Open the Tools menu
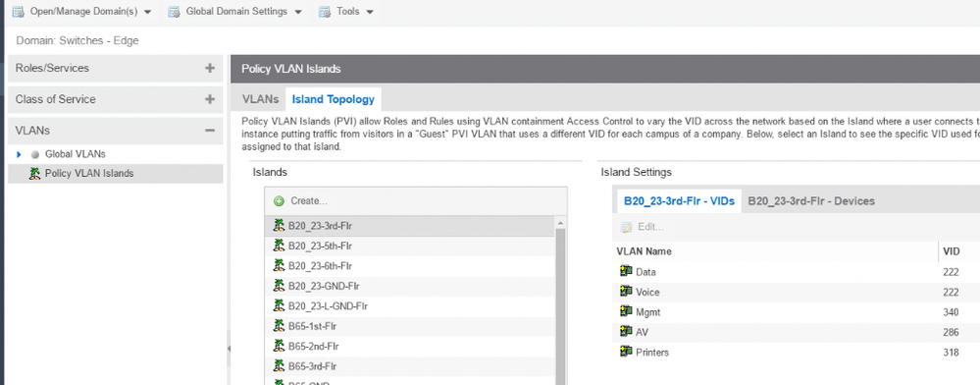Viewport: 980px width, 385px height. pos(345,11)
